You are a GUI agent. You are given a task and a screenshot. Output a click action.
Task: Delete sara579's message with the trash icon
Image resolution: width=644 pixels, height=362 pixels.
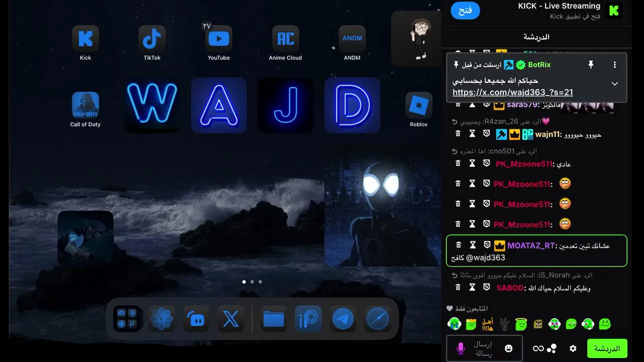point(458,105)
